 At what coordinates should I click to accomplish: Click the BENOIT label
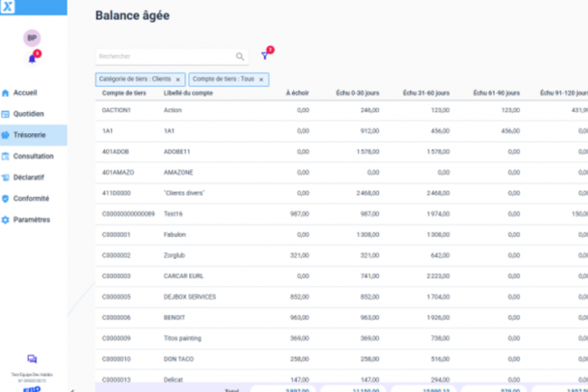[175, 318]
